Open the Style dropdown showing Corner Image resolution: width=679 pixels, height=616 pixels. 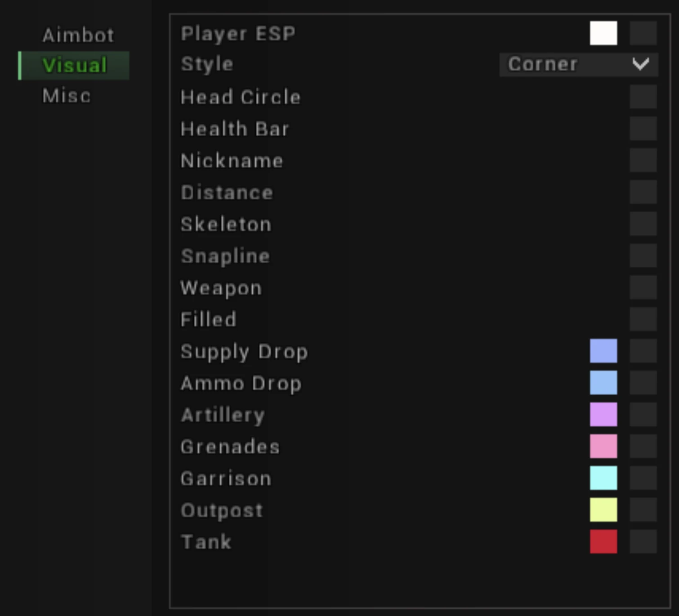579,64
